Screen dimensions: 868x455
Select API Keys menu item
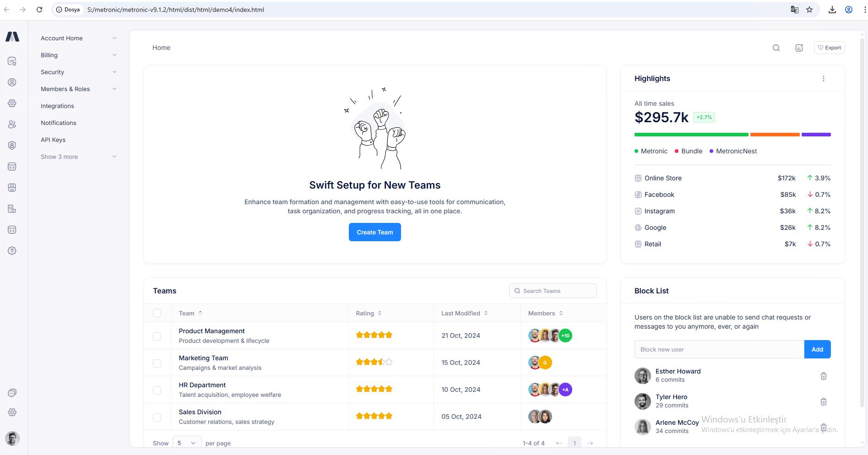pos(53,140)
